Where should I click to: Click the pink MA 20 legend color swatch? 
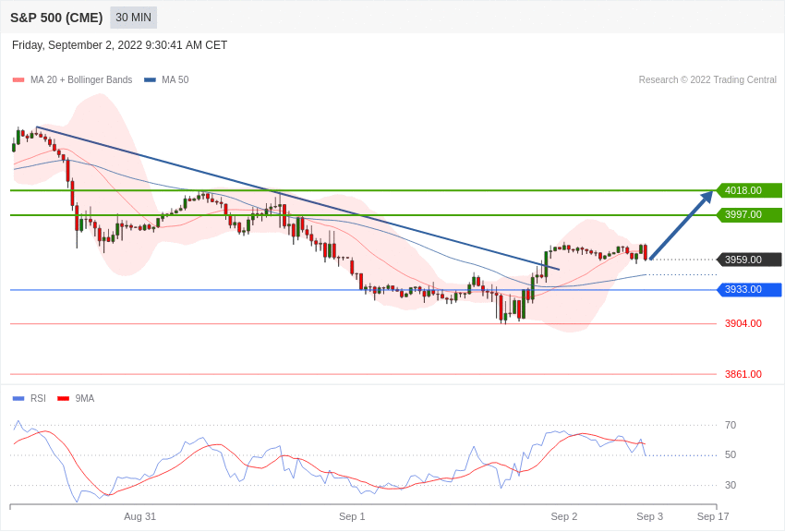tap(18, 80)
